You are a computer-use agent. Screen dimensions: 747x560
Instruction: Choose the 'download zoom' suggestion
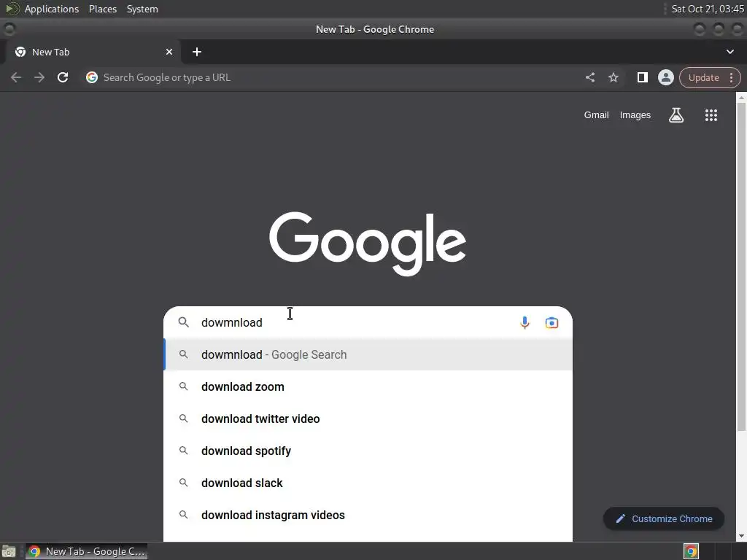[x=368, y=386]
